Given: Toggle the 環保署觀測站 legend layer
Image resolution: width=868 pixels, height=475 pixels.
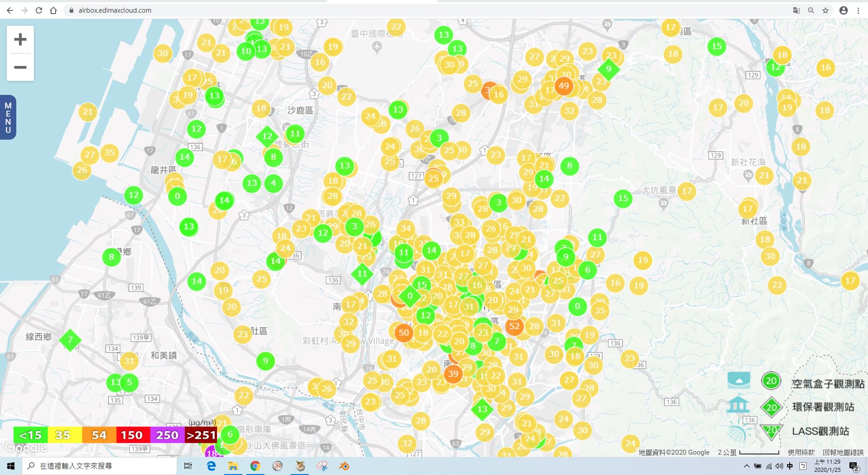Looking at the screenshot, I should 823,407.
